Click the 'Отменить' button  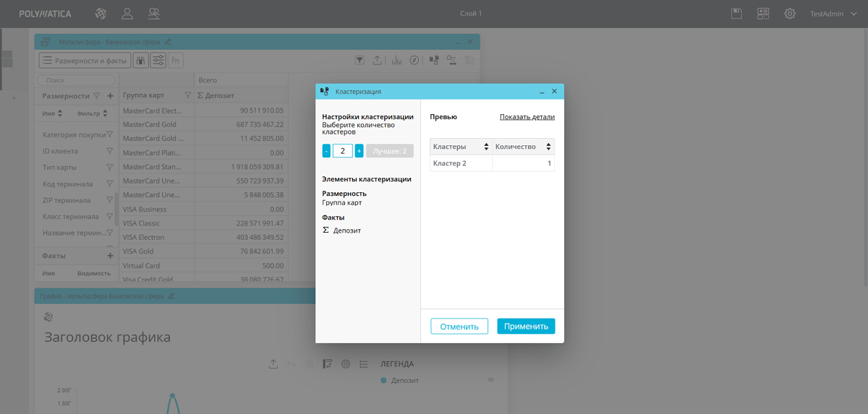[459, 327]
